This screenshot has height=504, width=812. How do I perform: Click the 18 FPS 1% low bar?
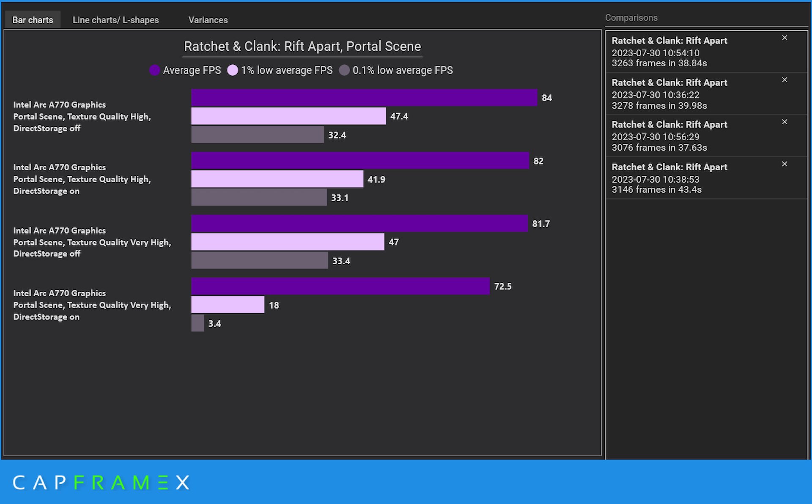coord(228,305)
